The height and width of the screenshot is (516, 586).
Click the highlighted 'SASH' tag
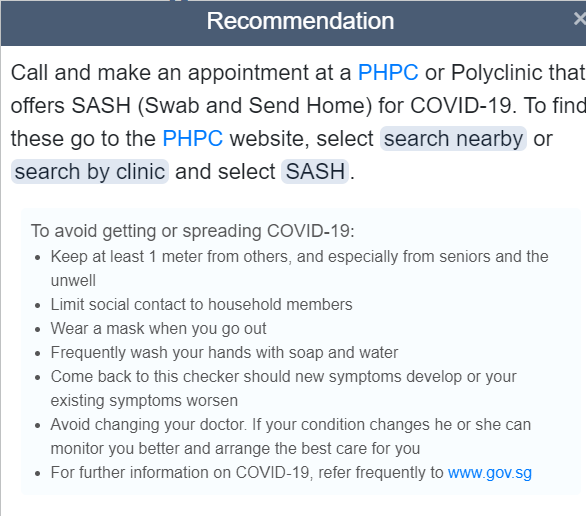[x=315, y=172]
